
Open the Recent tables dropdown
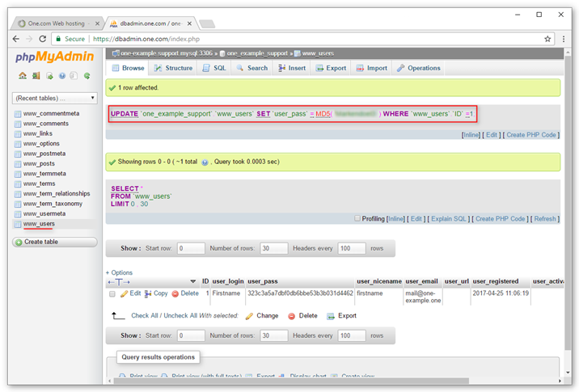[x=54, y=98]
